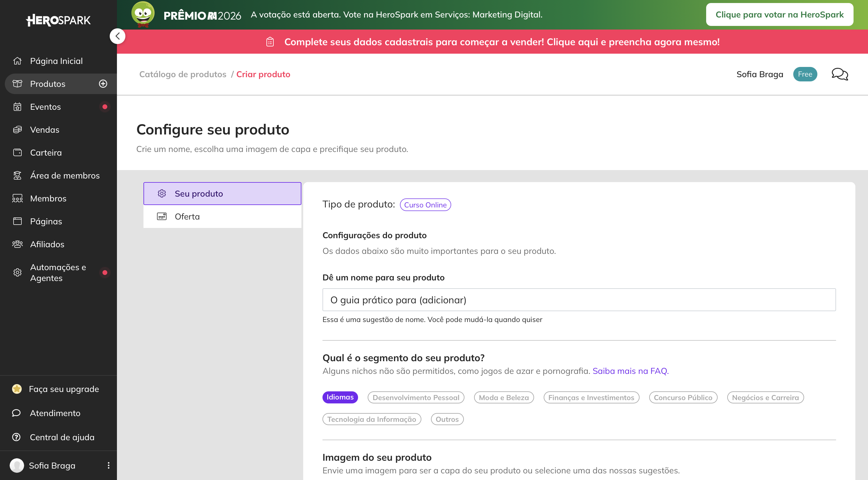Click the Free plan badge
The height and width of the screenshot is (480, 868).
click(805, 74)
